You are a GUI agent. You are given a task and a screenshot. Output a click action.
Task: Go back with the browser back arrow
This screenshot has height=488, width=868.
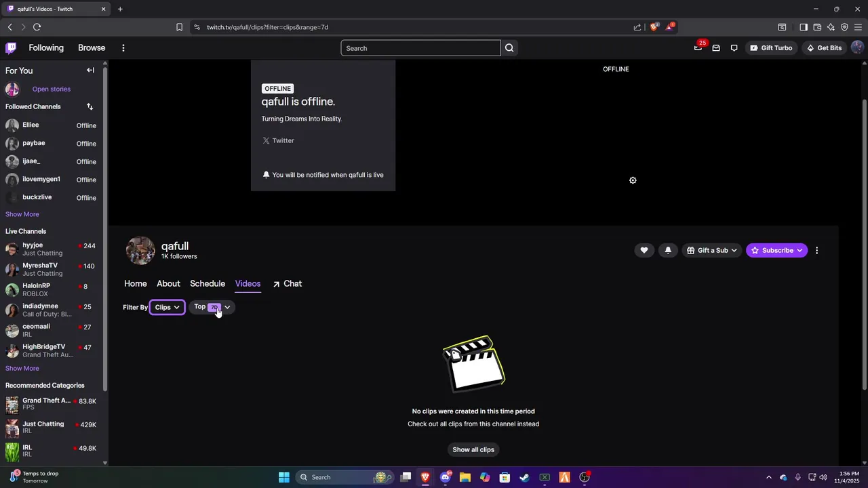[9, 27]
